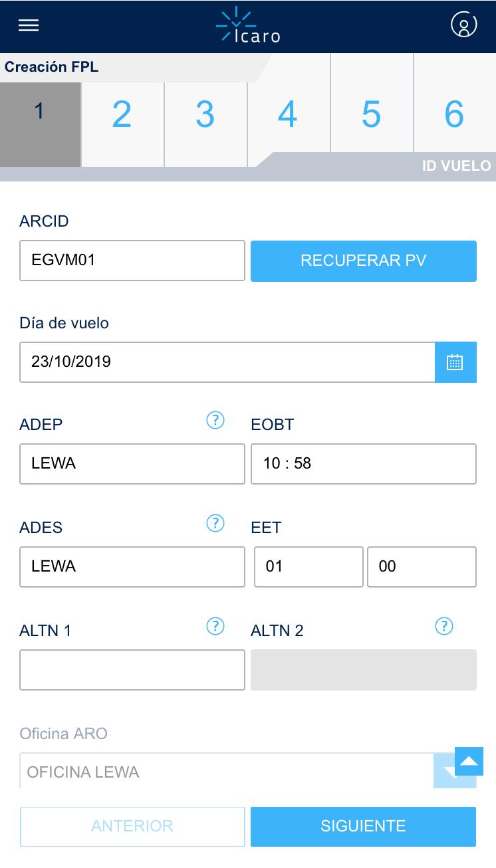Click the Icaro logo
The image size is (496, 868).
tap(248, 25)
